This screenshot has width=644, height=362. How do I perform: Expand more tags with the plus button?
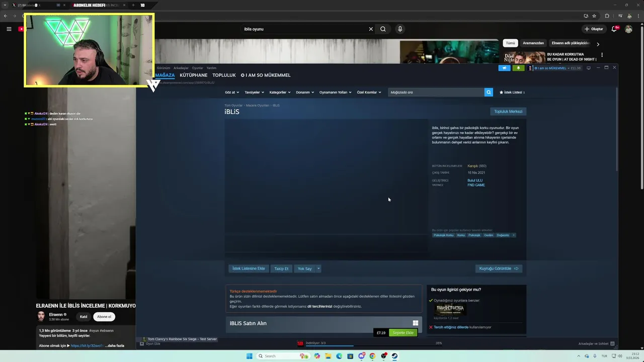click(513, 235)
